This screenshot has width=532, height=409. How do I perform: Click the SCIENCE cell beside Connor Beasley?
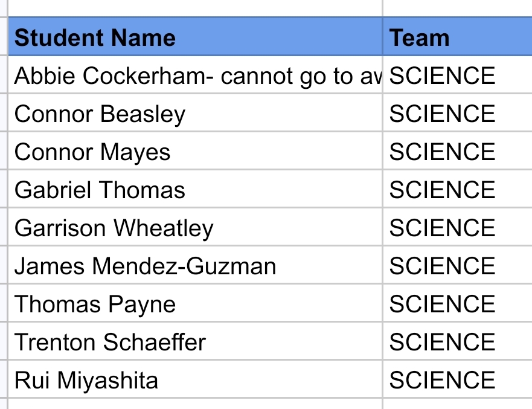457,114
